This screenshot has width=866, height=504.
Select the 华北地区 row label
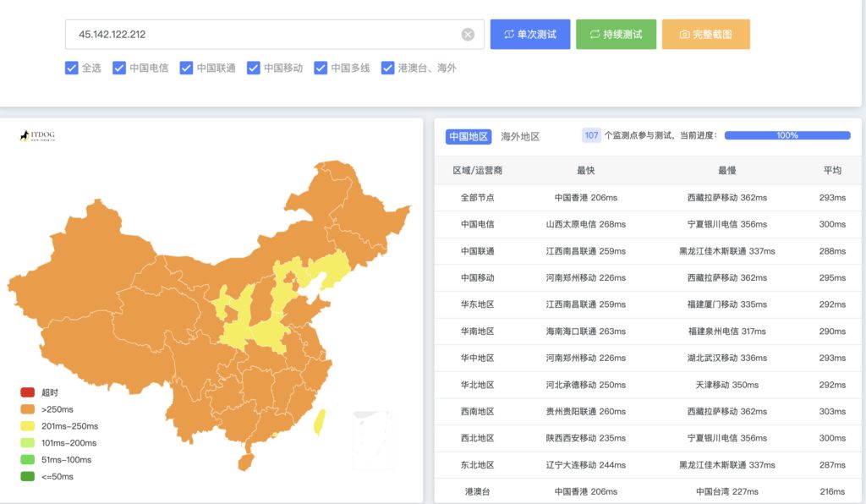click(477, 385)
